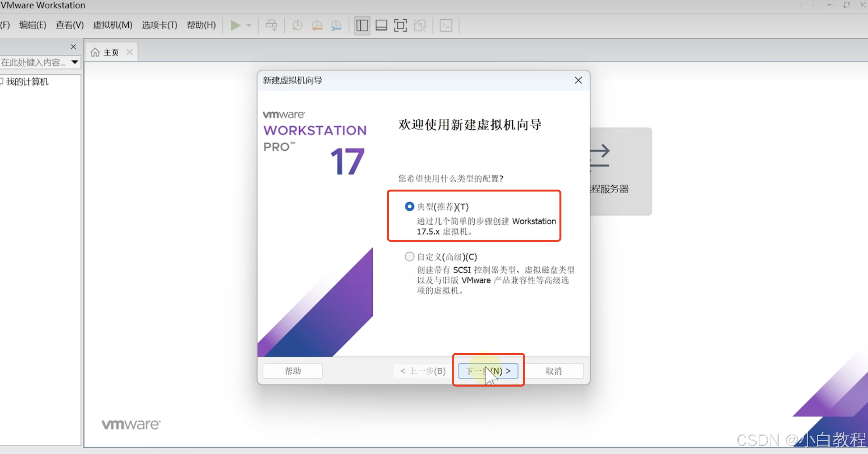
Task: Open the console view icon
Action: 446,25
